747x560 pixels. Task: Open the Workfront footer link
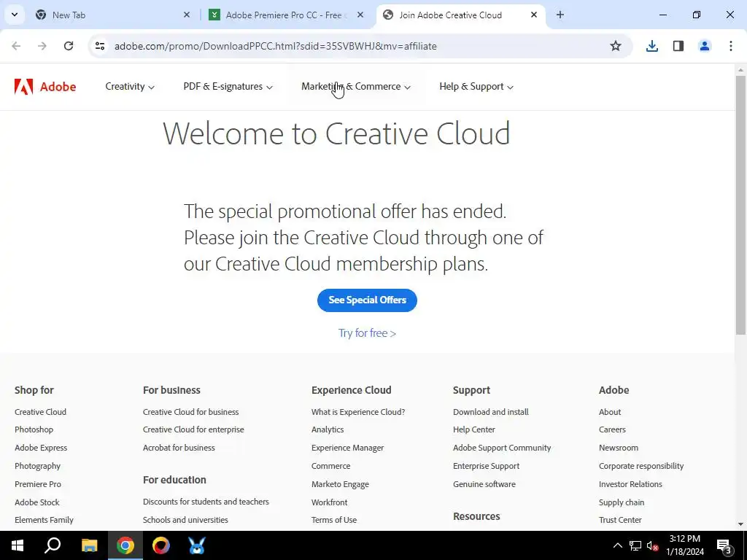[329, 502]
